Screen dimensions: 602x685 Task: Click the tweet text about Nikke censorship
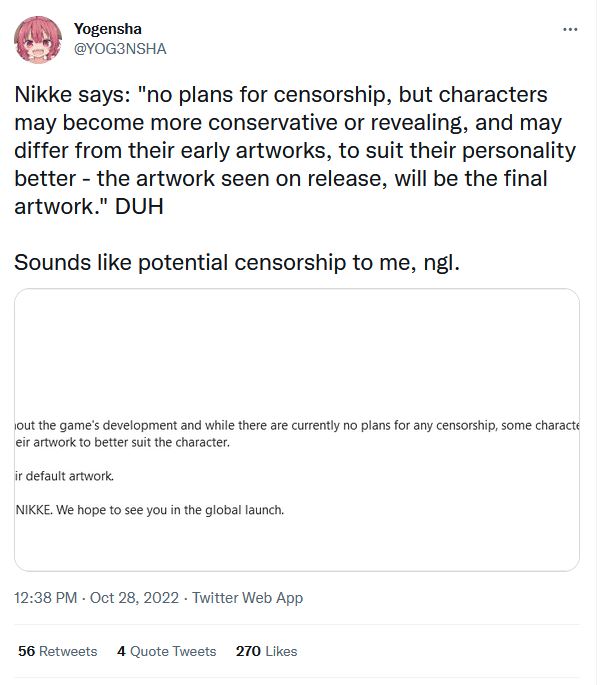pyautogui.click(x=295, y=151)
